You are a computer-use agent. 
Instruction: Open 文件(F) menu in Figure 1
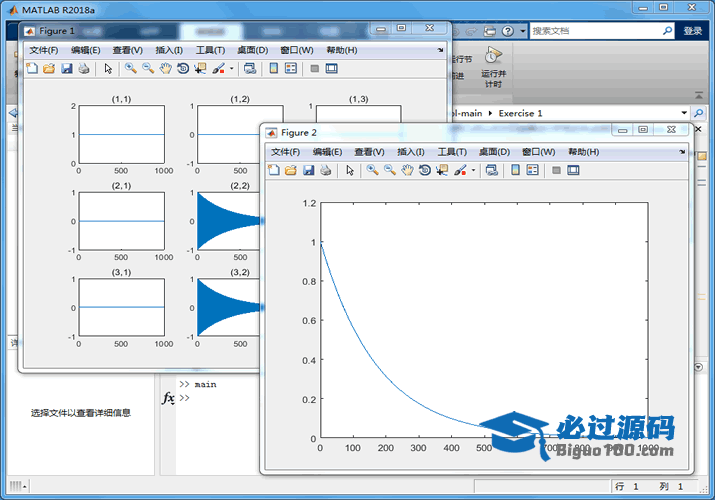[x=44, y=50]
